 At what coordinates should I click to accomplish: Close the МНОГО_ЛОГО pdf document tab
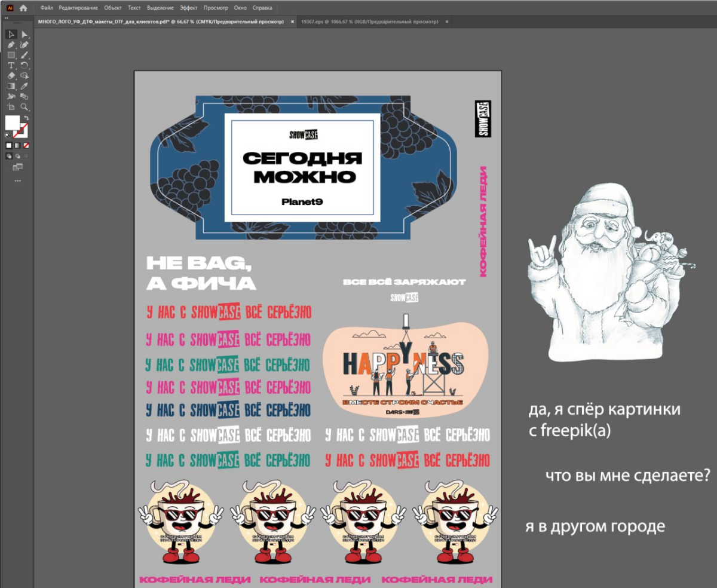292,22
